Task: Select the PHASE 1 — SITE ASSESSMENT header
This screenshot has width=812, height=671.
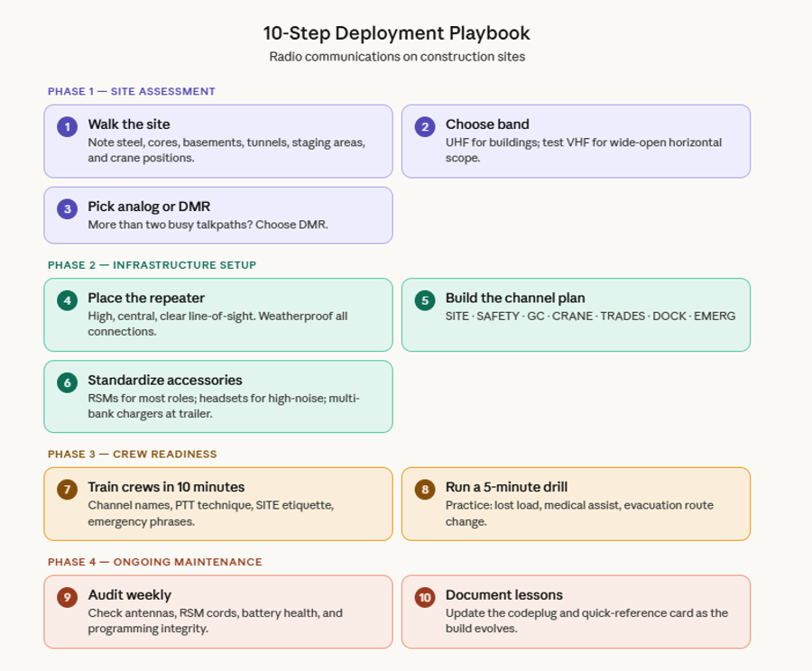Action: (x=131, y=91)
